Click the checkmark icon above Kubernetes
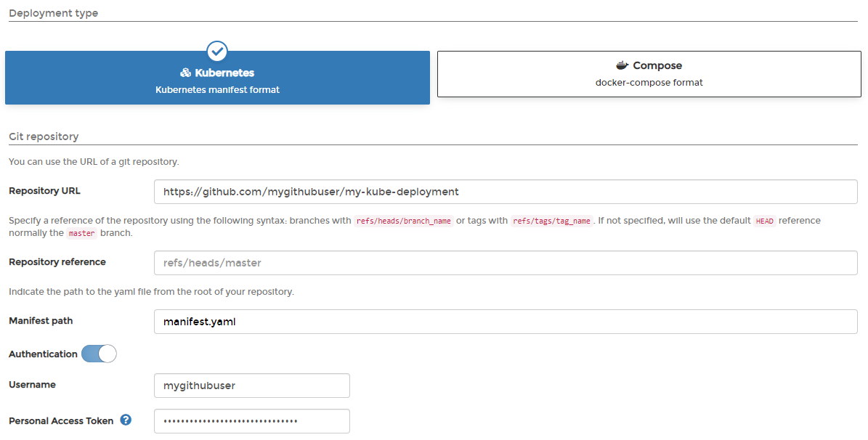868x440 pixels. pos(217,52)
